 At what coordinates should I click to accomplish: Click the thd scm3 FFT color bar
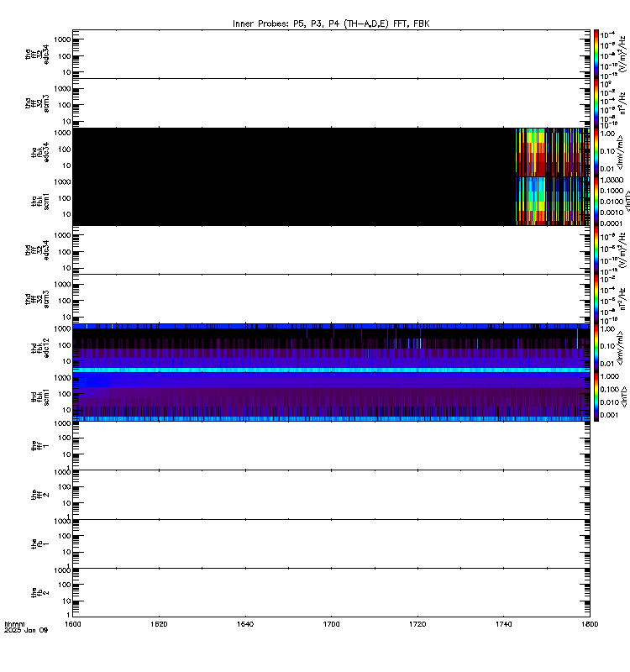coord(596,299)
